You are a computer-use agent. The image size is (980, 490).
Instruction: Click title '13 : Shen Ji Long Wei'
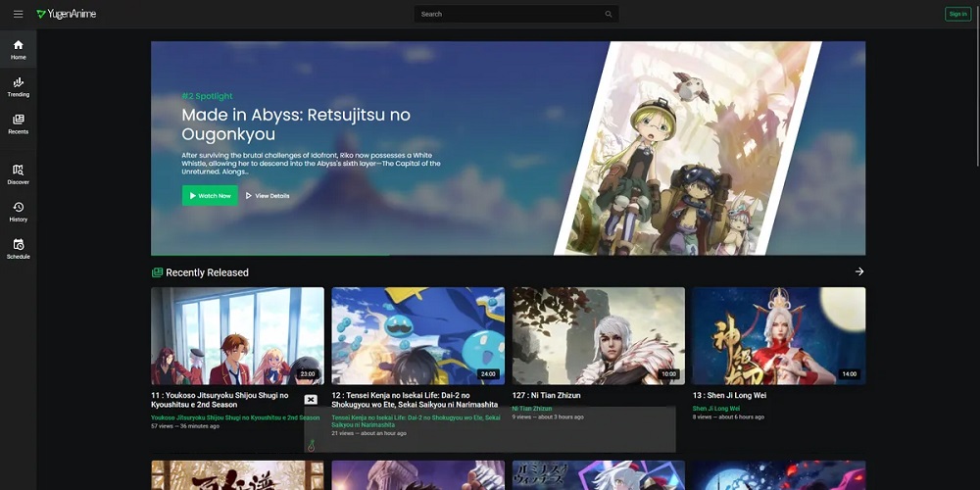[729, 396]
